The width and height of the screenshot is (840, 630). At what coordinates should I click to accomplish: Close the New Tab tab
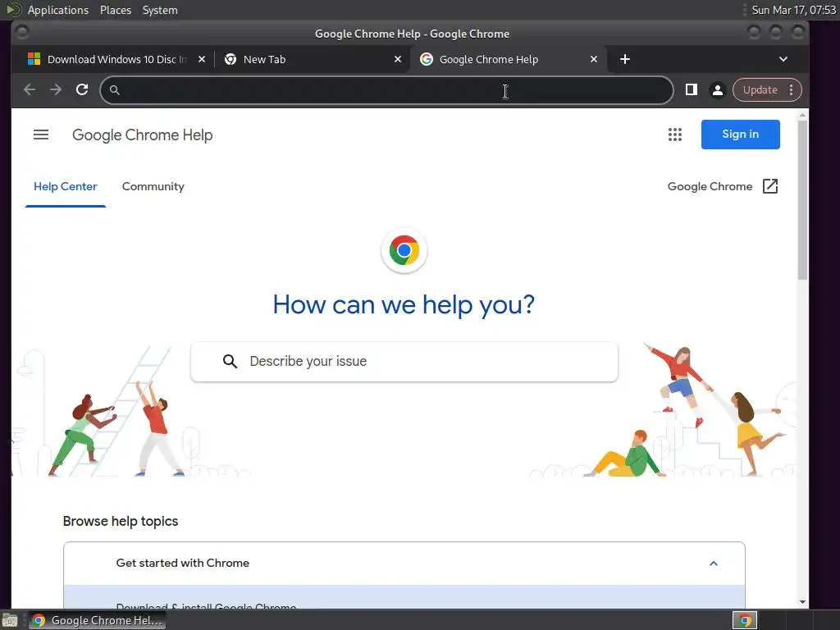(x=398, y=59)
